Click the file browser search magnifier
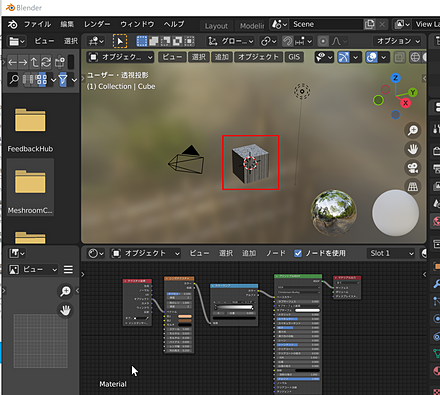This screenshot has height=395, width=440. pyautogui.click(x=14, y=79)
